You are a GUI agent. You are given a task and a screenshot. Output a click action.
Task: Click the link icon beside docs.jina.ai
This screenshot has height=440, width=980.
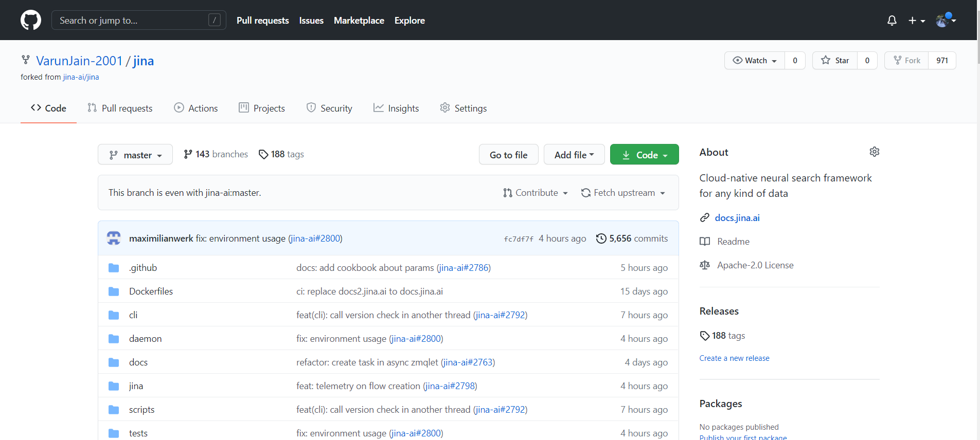(705, 218)
